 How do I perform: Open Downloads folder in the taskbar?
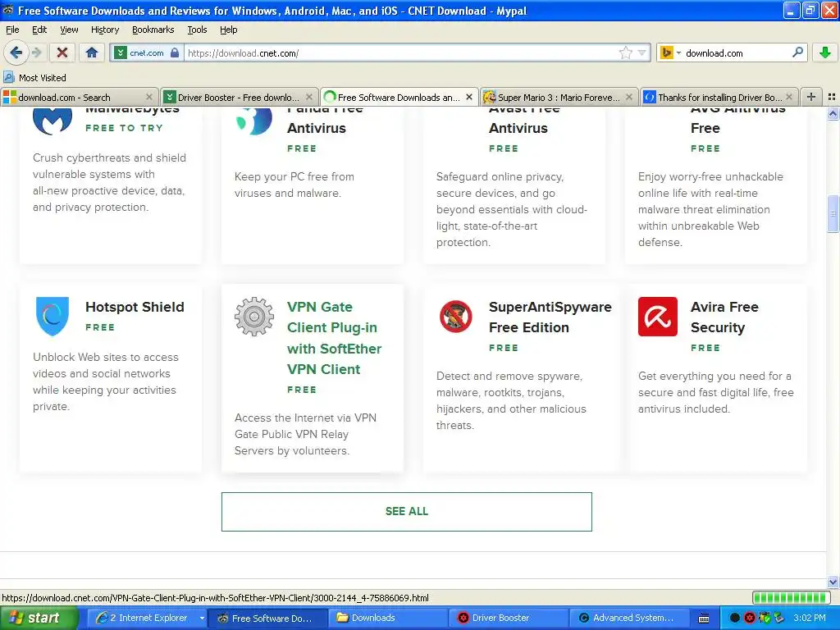coord(387,618)
